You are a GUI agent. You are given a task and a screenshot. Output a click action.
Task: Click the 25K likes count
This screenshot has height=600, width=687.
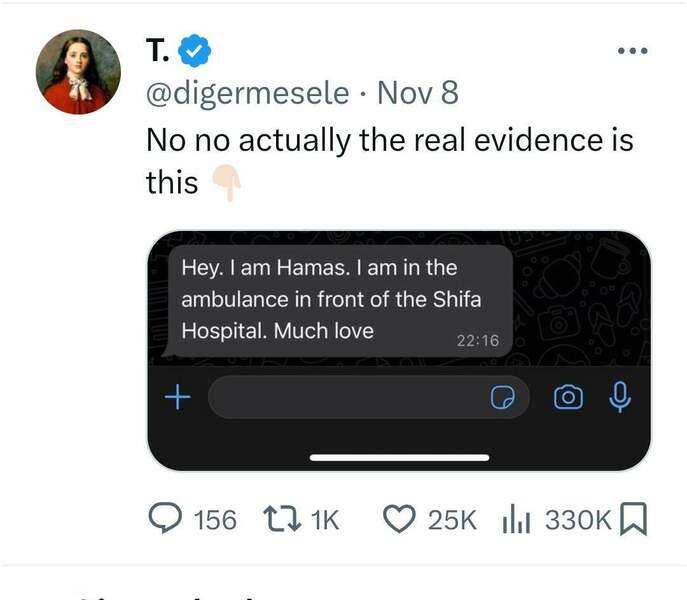point(452,520)
